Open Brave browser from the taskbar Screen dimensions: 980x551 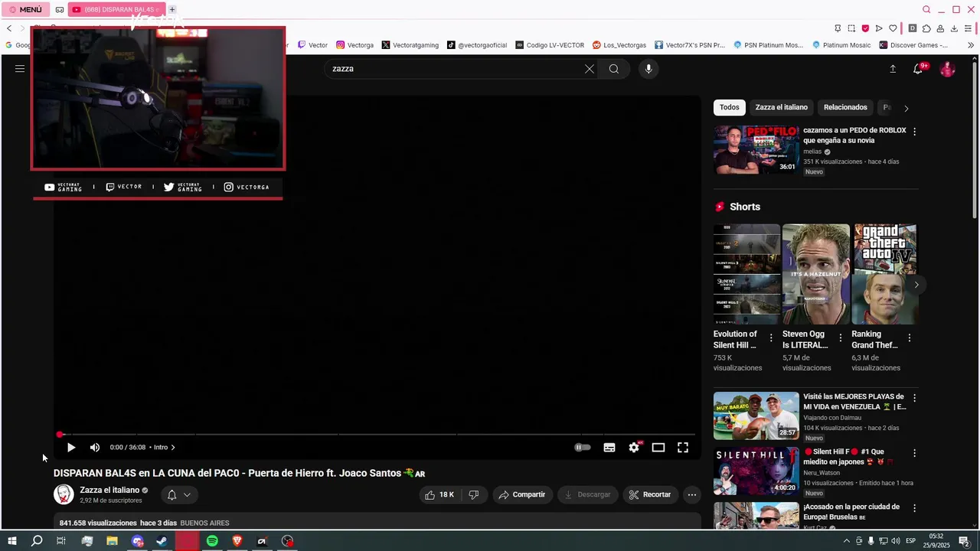237,541
